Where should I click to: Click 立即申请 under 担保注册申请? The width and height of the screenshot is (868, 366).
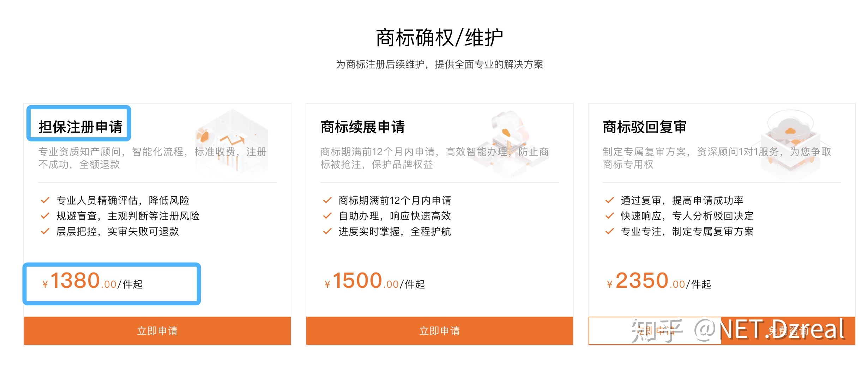pos(157,331)
